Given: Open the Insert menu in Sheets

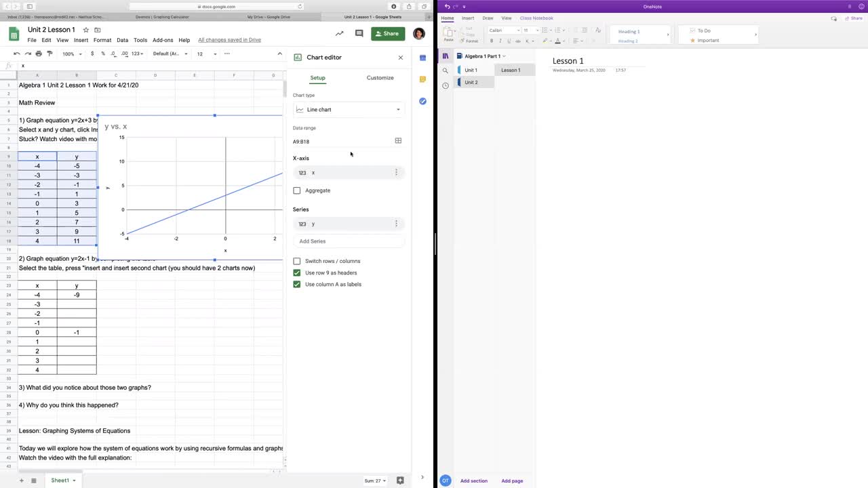Looking at the screenshot, I should (x=81, y=40).
